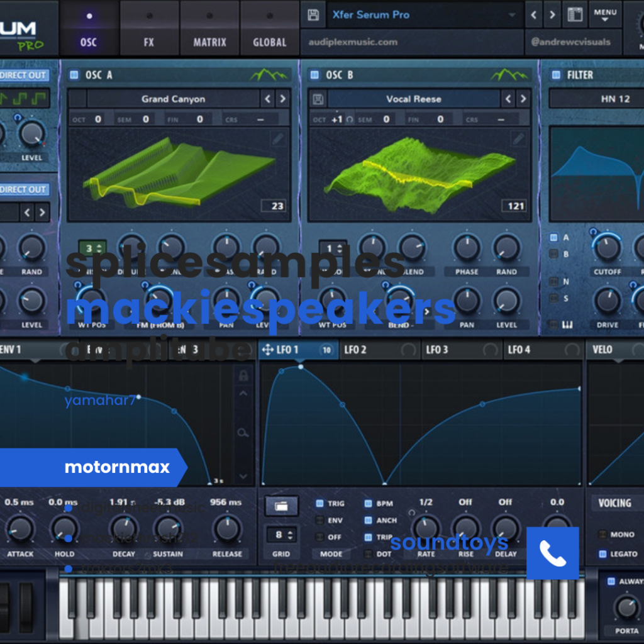Click envelope zoom down arrow
This screenshot has width=644, height=644.
pyautogui.click(x=243, y=477)
